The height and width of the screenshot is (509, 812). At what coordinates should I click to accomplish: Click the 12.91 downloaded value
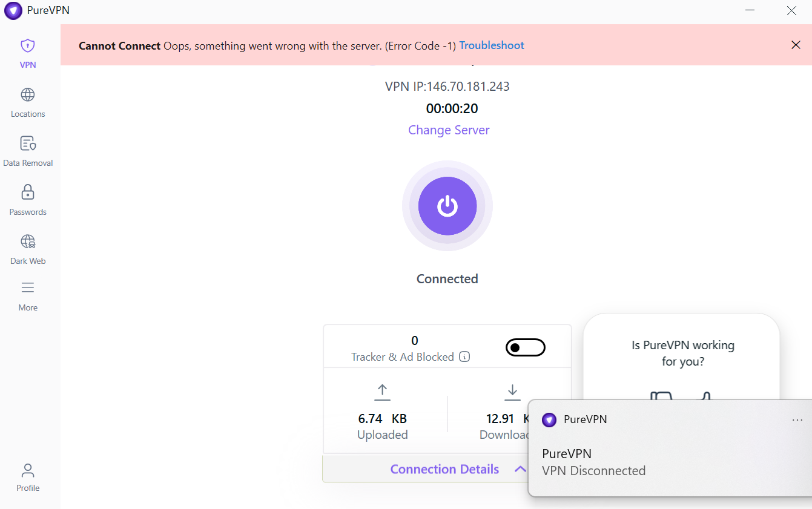tap(500, 418)
